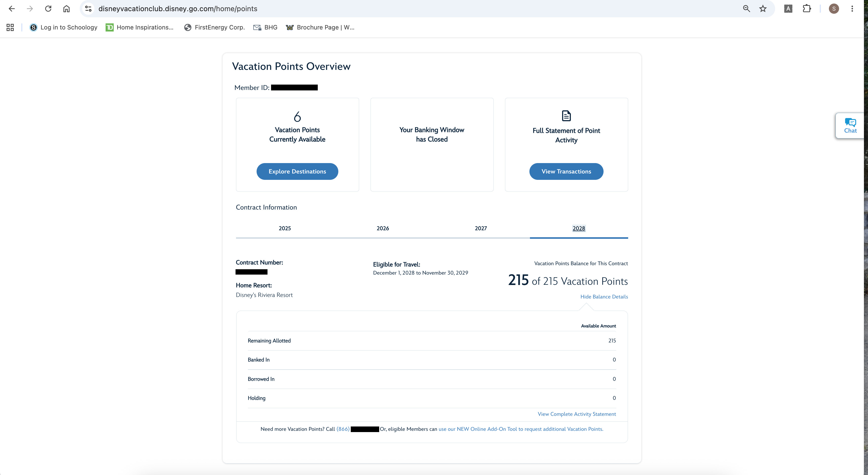The image size is (868, 475).
Task: Click the Full Statement of Point Activity title
Action: 566,135
